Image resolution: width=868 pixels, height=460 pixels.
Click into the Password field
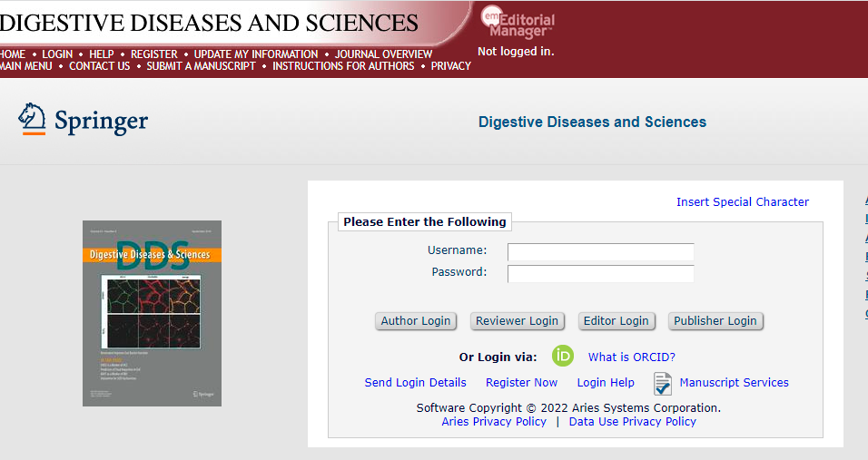tap(600, 273)
